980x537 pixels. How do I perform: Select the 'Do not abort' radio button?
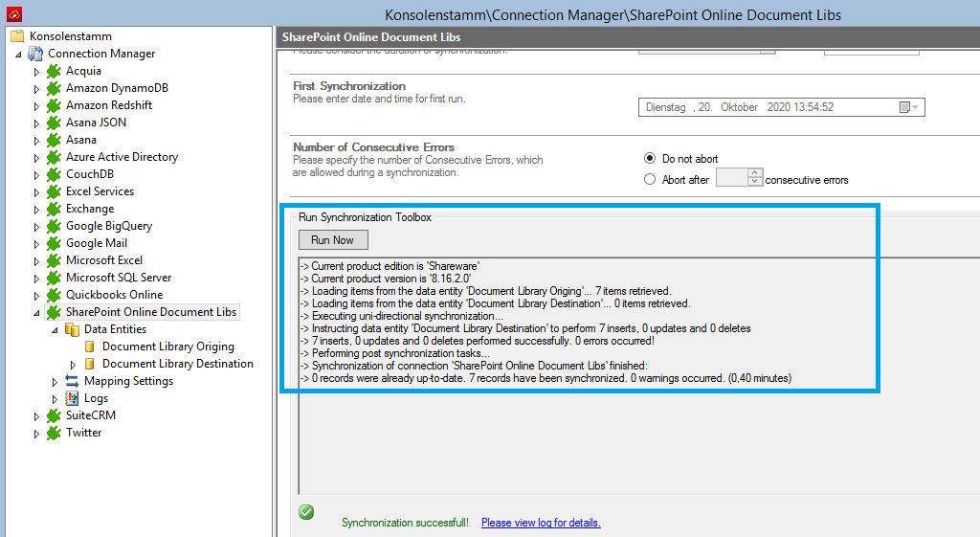[651, 159]
